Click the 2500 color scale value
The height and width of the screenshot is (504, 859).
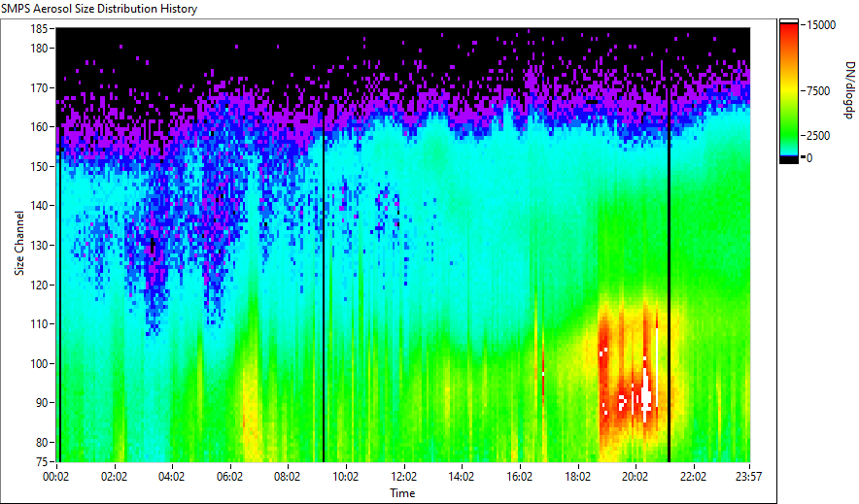[x=818, y=136]
